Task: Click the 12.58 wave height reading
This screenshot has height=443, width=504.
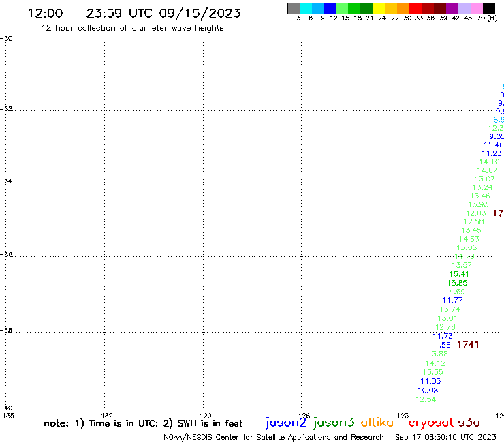Action: (474, 221)
